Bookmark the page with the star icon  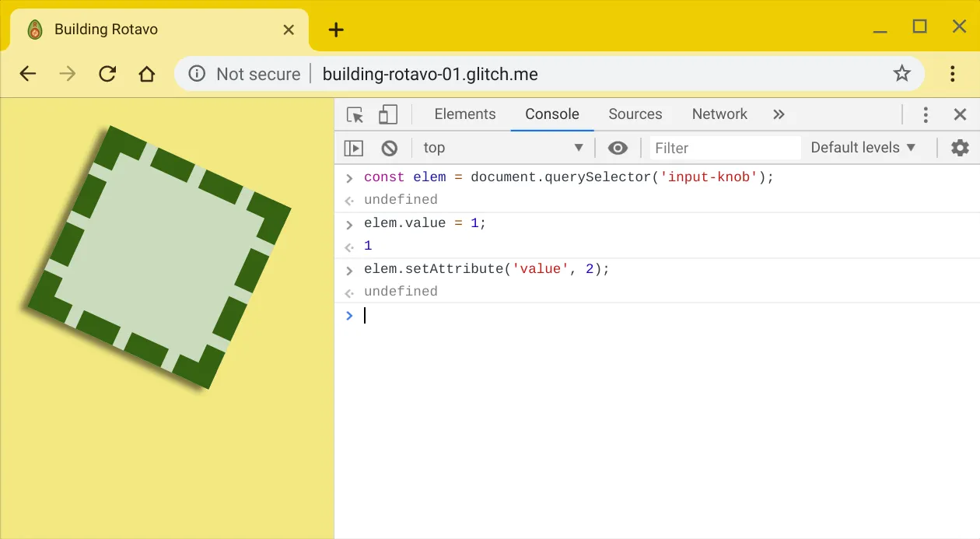pos(901,73)
